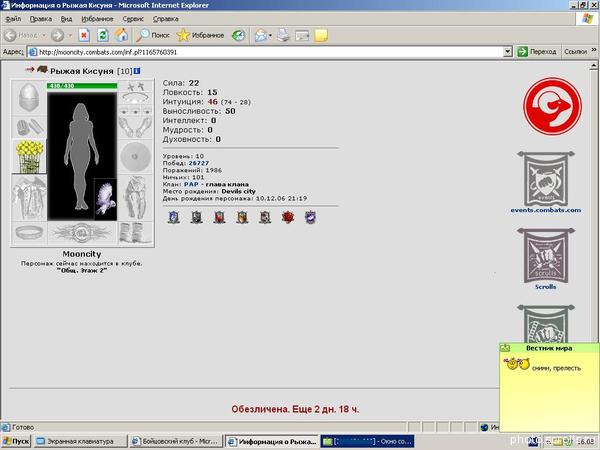The height and width of the screenshot is (450, 600).
Task: Click the blue info icon beside character name
Action: [x=137, y=71]
